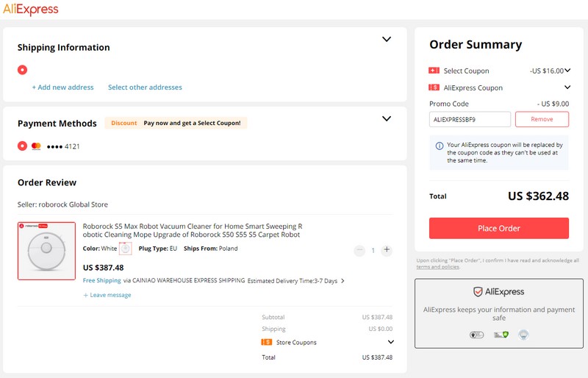The width and height of the screenshot is (588, 378).
Task: Click the Discount pay-now Select Coupon banner
Action: (x=176, y=123)
